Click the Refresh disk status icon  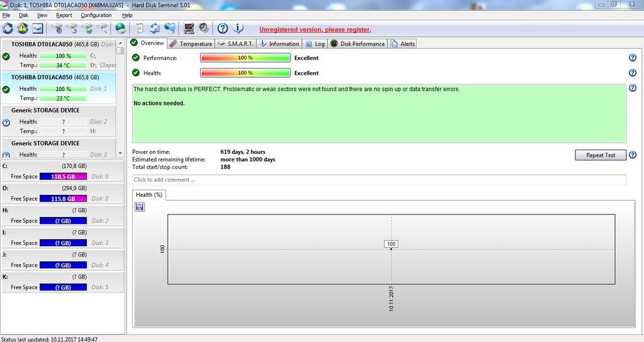8,28
